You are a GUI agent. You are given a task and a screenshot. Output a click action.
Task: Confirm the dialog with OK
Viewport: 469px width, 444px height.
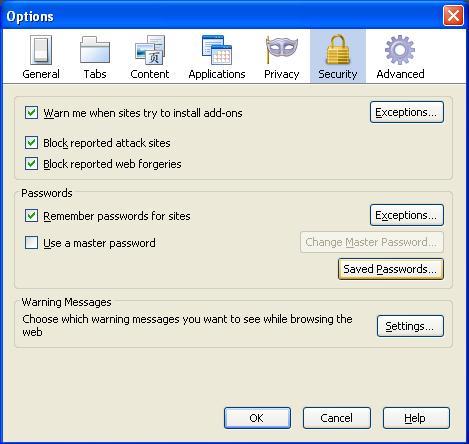click(257, 418)
